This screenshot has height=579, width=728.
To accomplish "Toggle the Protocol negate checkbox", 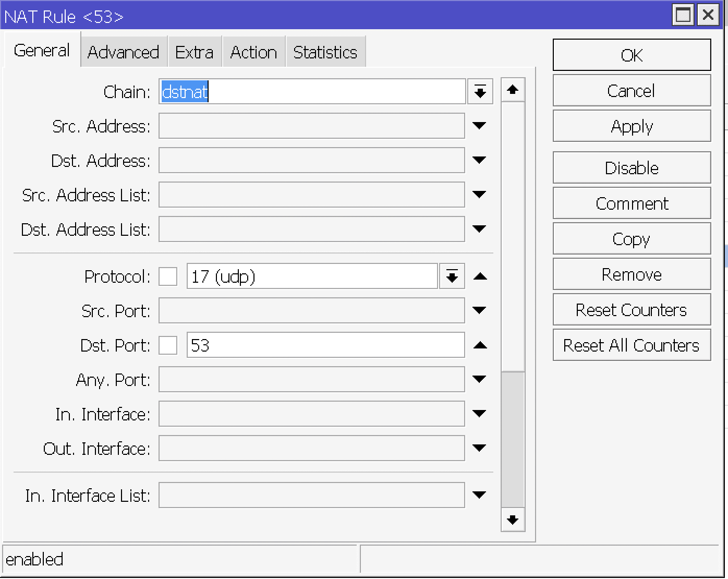I will [x=168, y=276].
